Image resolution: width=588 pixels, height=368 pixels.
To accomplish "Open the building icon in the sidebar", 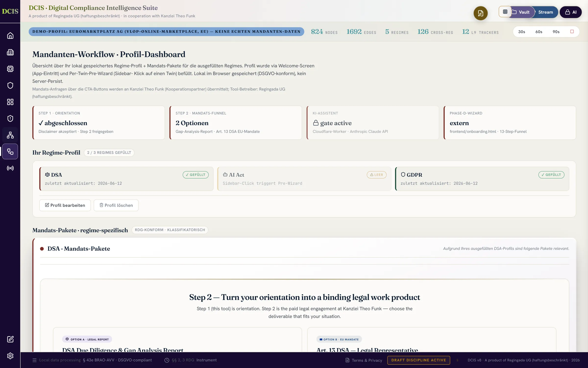I will [10, 52].
